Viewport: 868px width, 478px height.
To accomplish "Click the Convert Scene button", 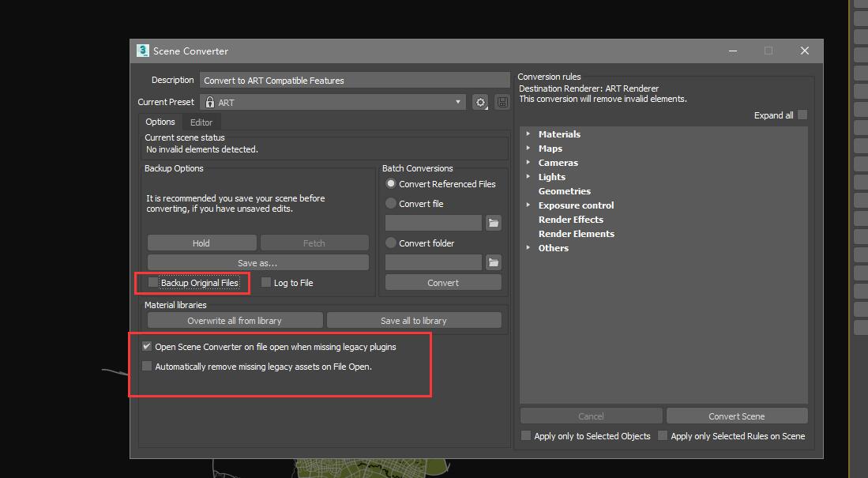I will coord(736,416).
